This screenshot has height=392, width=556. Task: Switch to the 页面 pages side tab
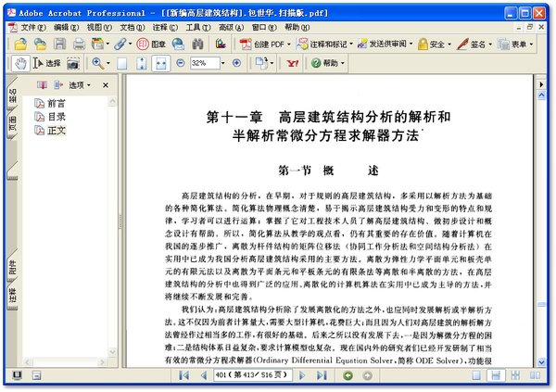[x=12, y=124]
